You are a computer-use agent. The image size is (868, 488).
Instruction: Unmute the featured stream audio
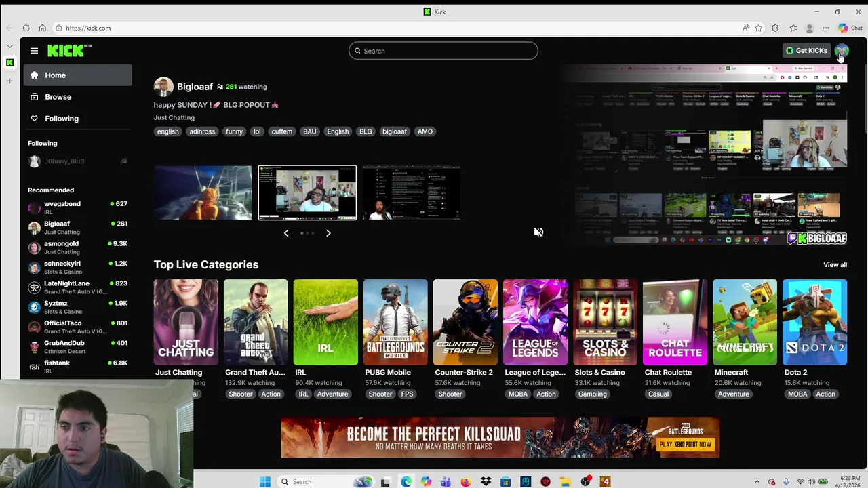538,232
